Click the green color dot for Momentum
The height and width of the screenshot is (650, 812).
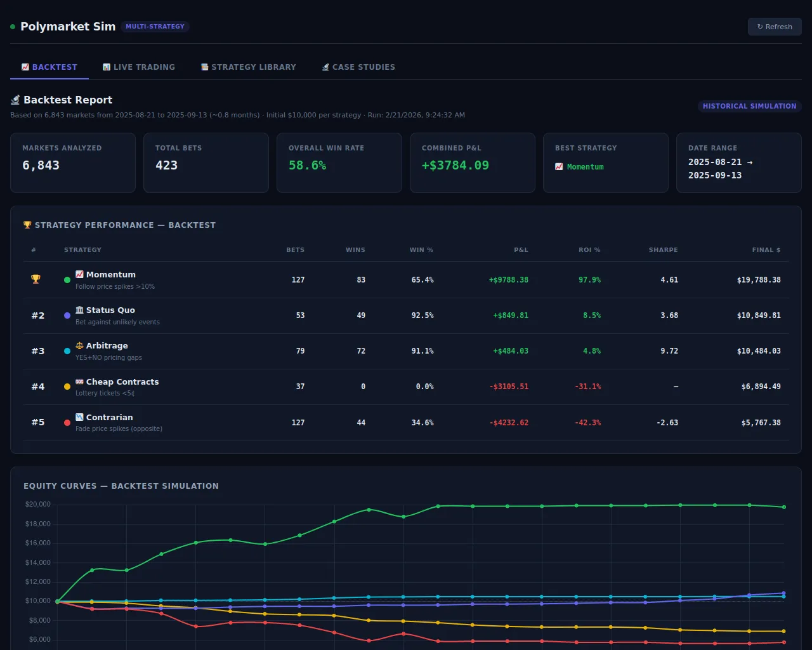click(x=67, y=280)
